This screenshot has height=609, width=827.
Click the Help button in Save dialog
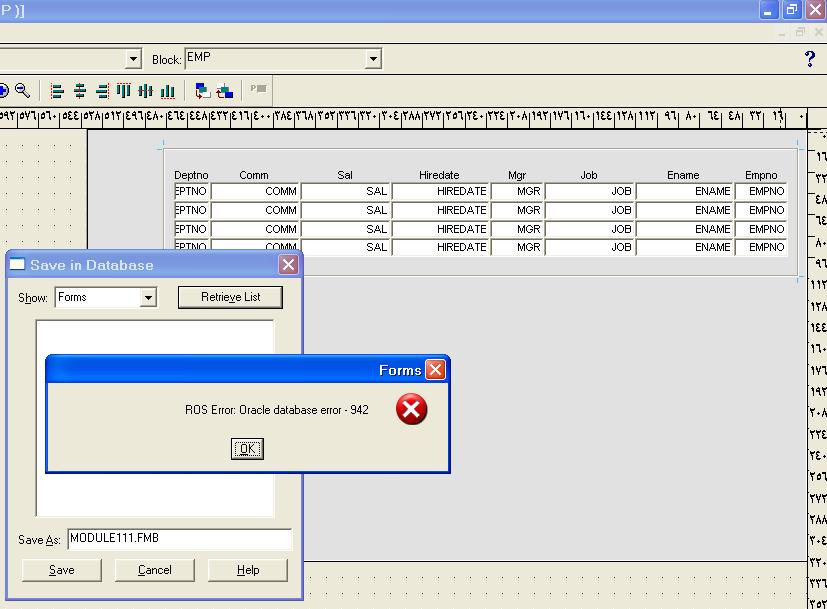248,570
